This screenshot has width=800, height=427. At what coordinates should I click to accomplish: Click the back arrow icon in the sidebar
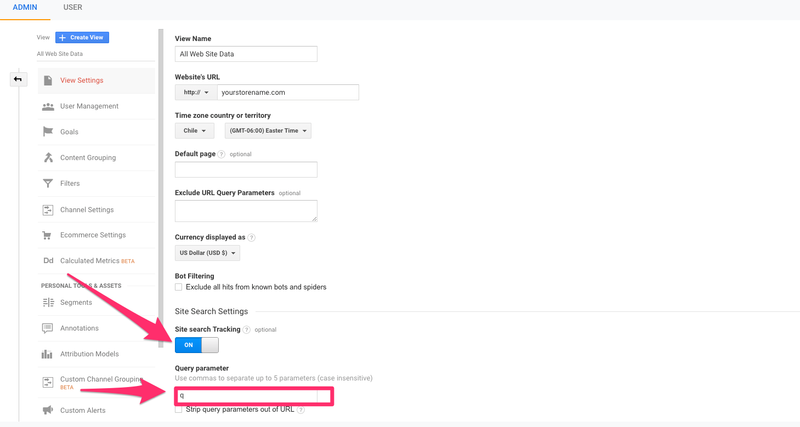coord(18,79)
